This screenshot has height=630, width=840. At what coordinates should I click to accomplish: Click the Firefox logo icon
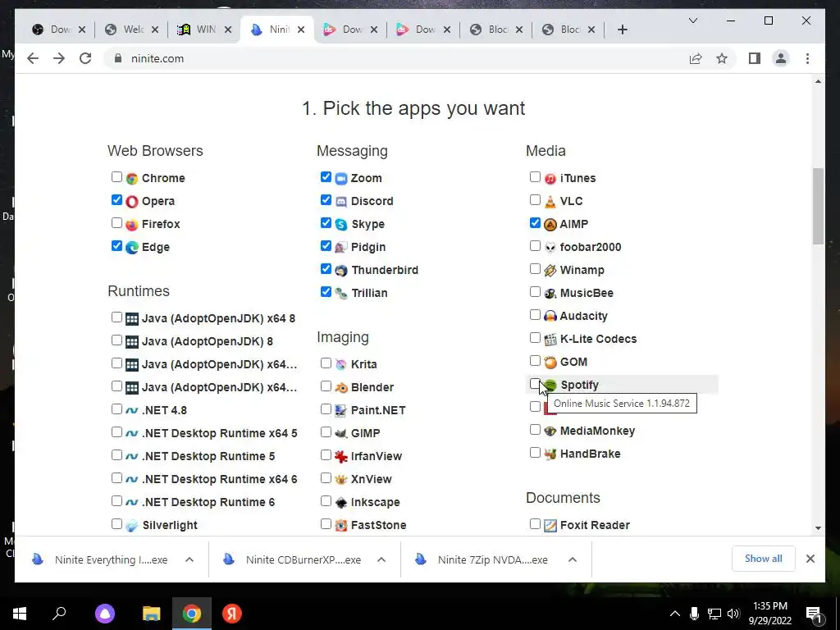(132, 225)
